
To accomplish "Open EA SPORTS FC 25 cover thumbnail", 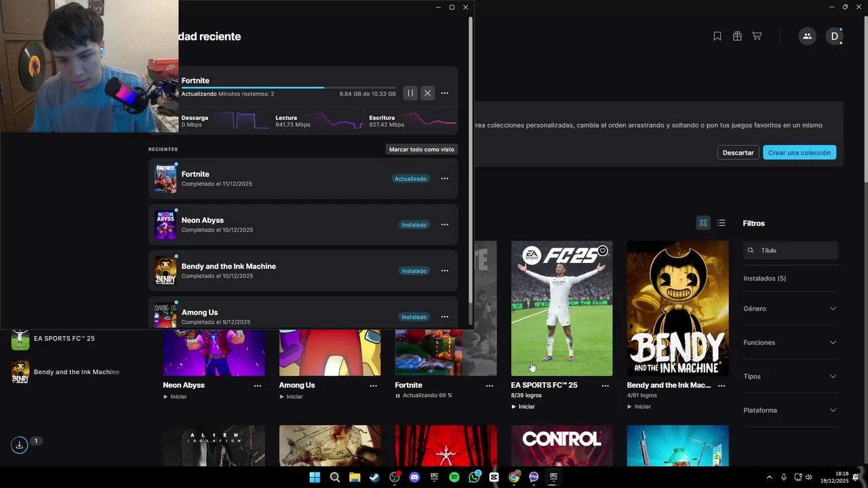I will [x=561, y=308].
